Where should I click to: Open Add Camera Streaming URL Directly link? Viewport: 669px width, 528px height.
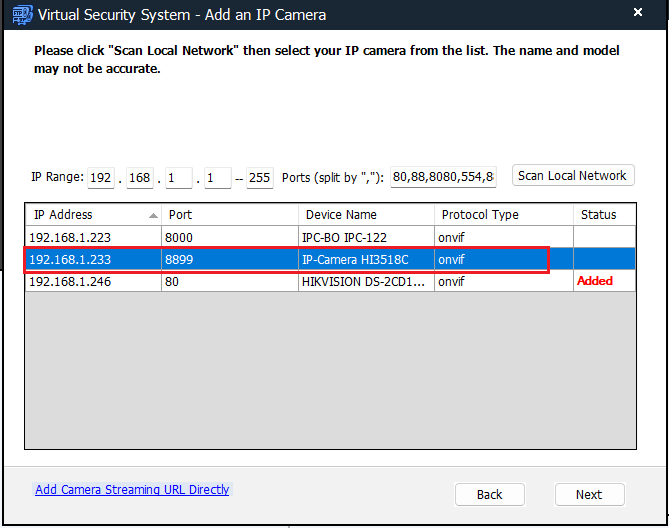point(132,490)
